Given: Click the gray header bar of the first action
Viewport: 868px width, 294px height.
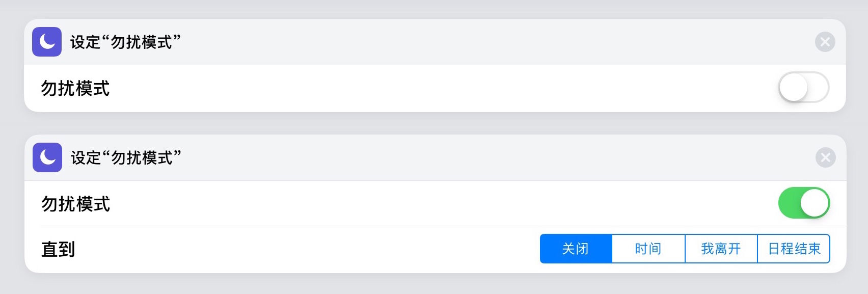Looking at the screenshot, I should tap(458, 42).
